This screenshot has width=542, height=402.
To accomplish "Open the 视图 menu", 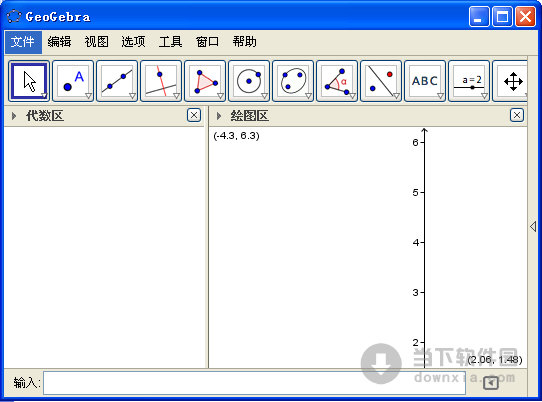I will (96, 42).
